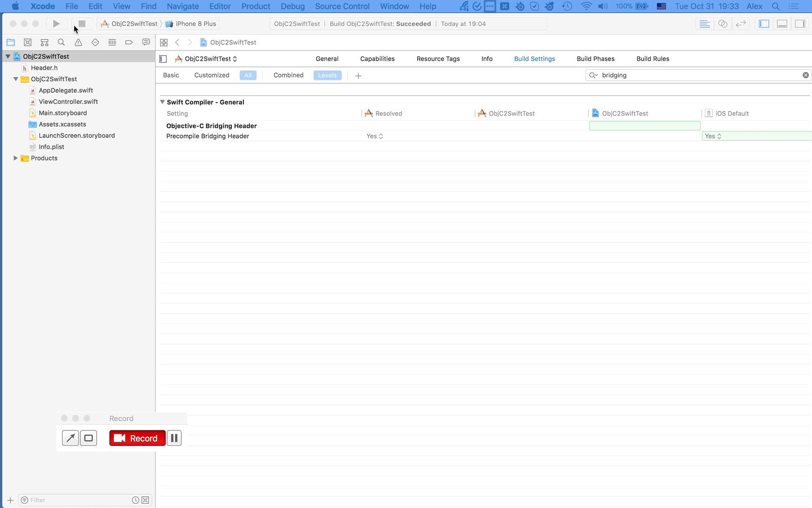This screenshot has width=812, height=508.
Task: Toggle the Navigator panel visibility
Action: (x=764, y=24)
